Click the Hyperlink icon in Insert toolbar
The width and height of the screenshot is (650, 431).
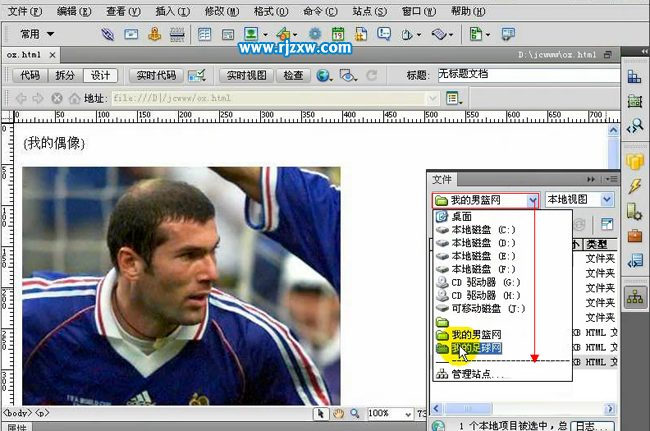point(108,34)
